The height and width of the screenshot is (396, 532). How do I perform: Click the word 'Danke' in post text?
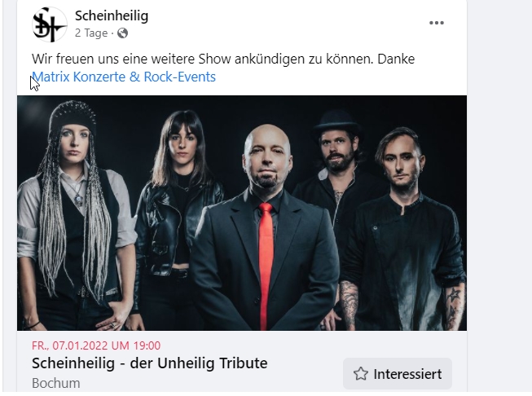[x=396, y=59]
